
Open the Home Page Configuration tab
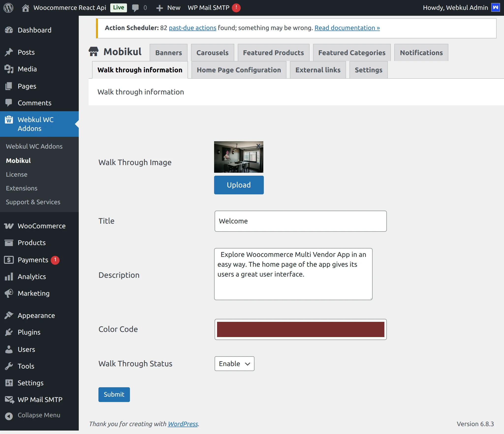tap(238, 70)
